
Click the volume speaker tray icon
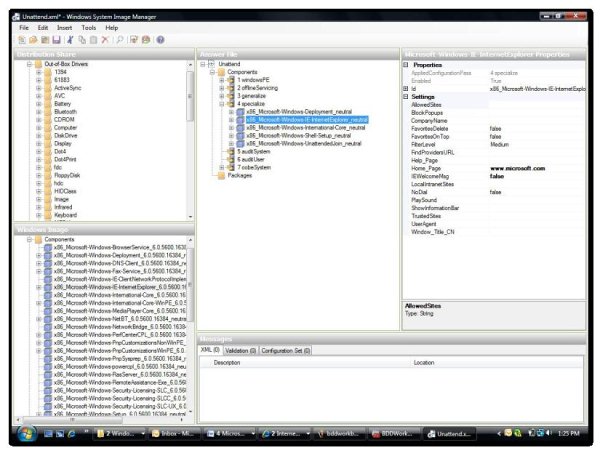(549, 433)
